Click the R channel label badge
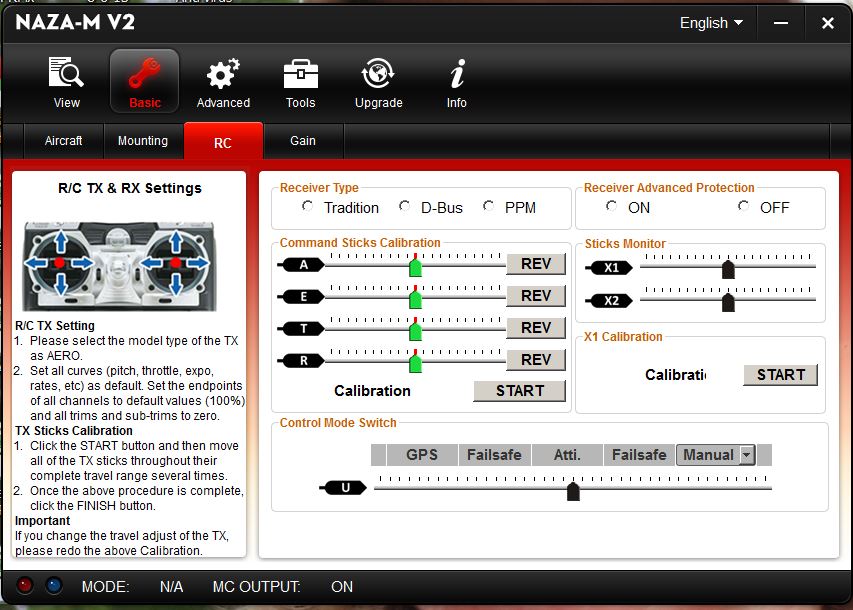The image size is (853, 610). (x=301, y=361)
